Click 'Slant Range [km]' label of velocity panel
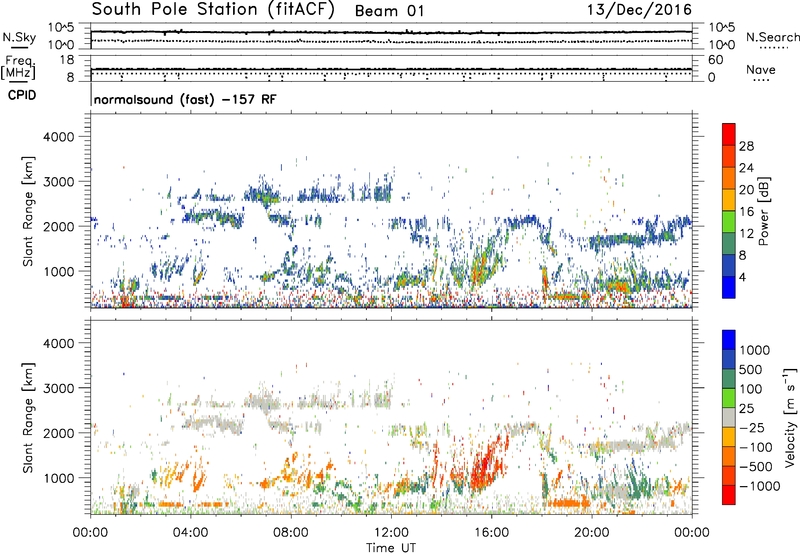 (x=28, y=418)
